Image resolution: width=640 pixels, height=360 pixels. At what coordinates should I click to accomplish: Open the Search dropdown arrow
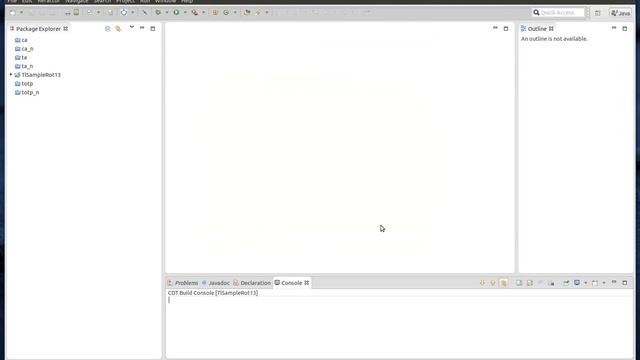(x=267, y=13)
